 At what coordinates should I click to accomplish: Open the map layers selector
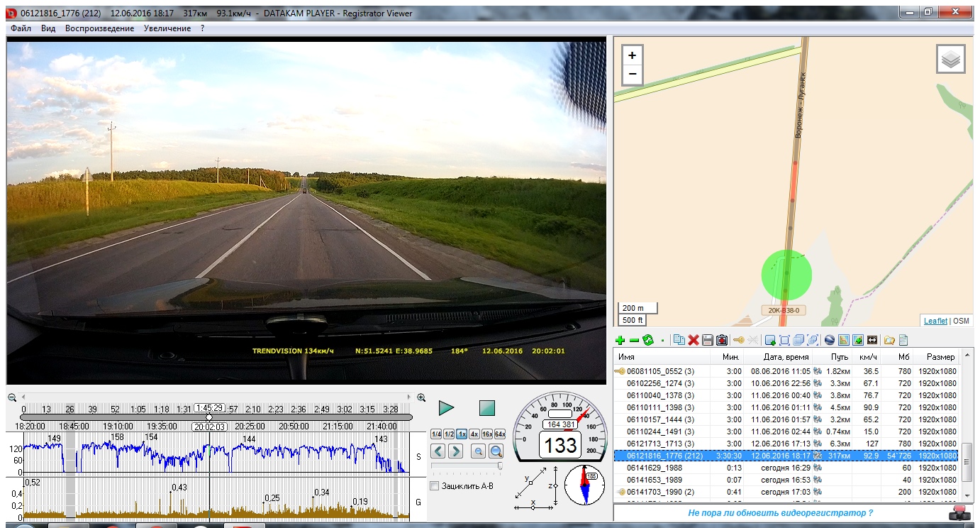coord(951,59)
